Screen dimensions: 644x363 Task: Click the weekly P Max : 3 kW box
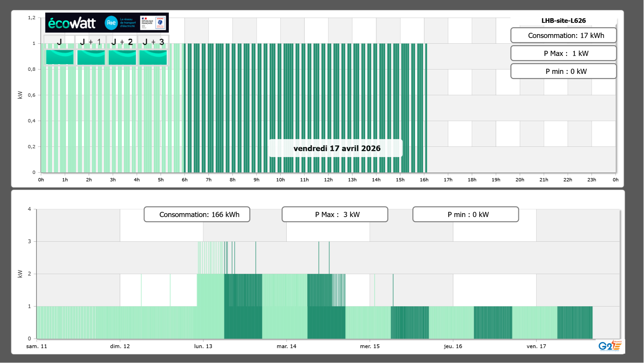[x=335, y=214]
